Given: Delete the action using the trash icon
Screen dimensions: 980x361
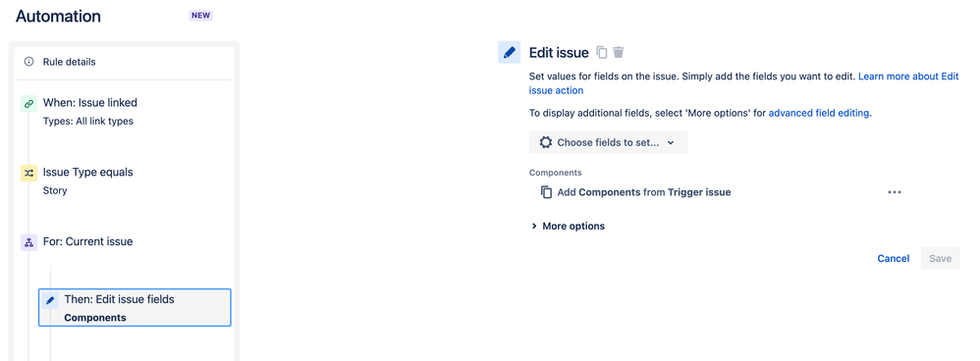Looking at the screenshot, I should coord(618,52).
